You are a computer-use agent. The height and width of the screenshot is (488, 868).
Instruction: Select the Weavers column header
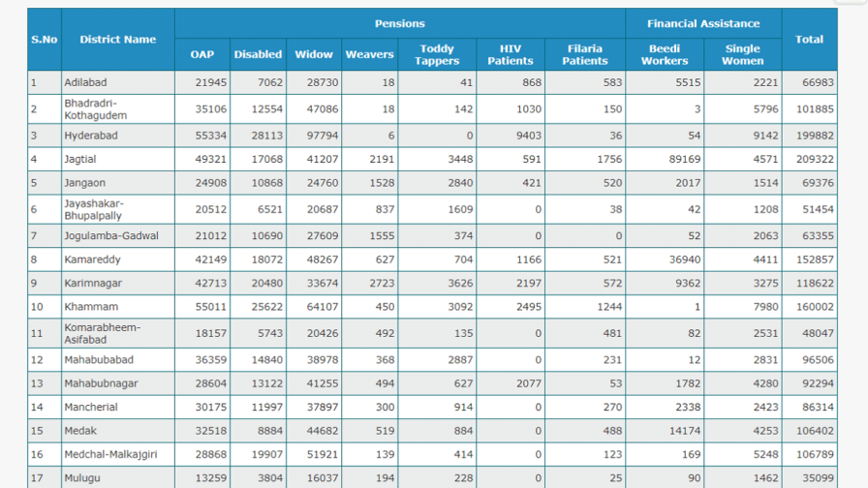coord(369,55)
